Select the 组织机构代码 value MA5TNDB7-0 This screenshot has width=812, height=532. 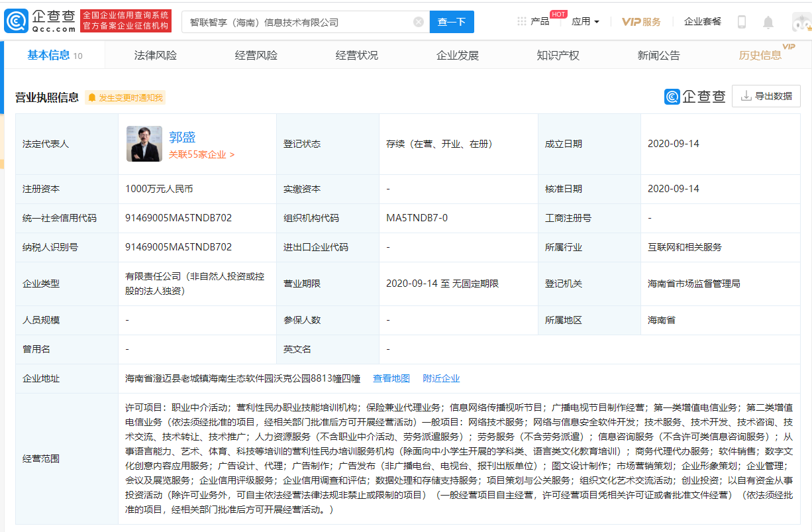click(x=417, y=218)
